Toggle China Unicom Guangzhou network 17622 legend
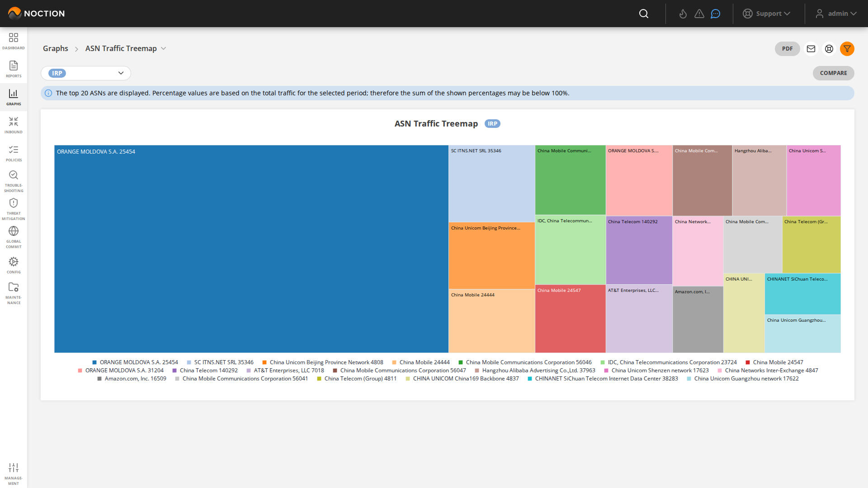 pyautogui.click(x=742, y=379)
